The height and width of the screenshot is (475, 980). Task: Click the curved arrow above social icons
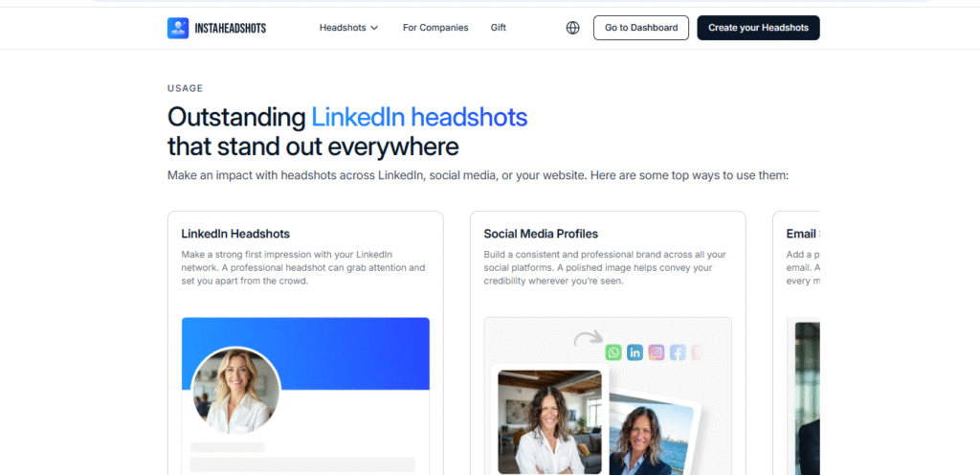[589, 338]
